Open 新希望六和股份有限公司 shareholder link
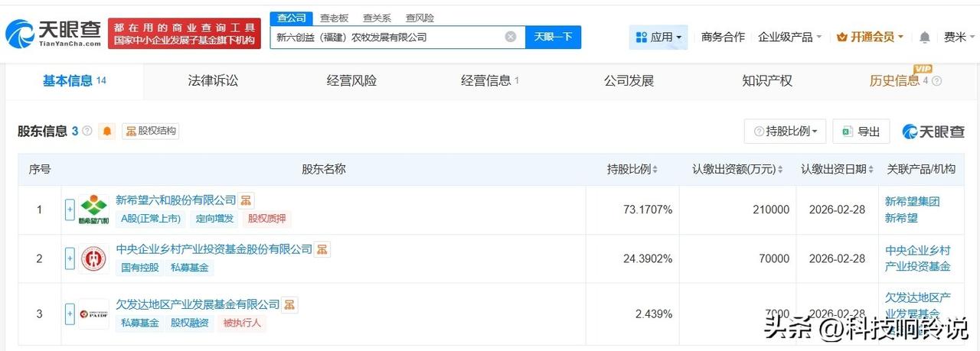This screenshot has height=351, width=980. tap(176, 200)
